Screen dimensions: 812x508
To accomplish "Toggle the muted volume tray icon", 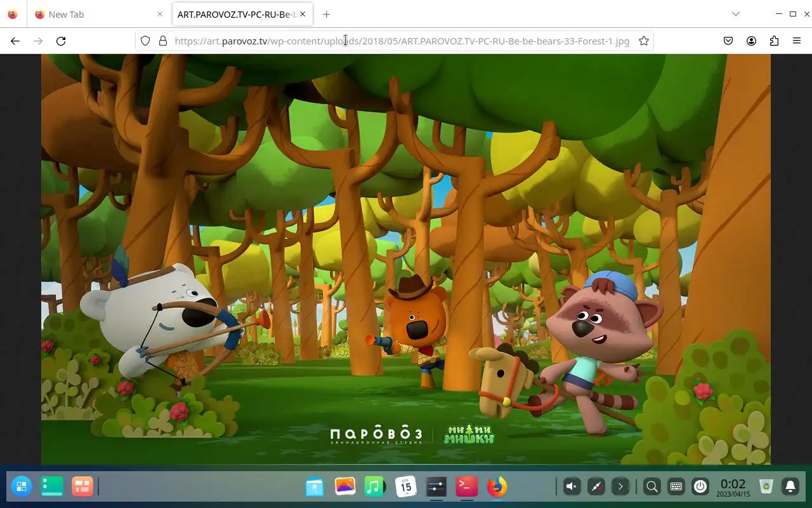I will click(x=572, y=487).
